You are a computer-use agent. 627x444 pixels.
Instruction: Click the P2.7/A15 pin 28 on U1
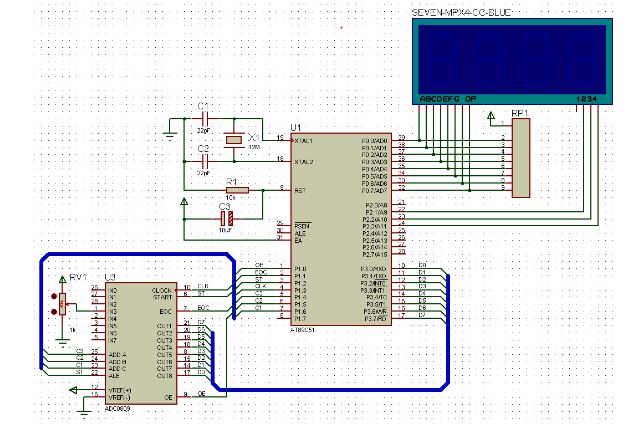coord(399,254)
